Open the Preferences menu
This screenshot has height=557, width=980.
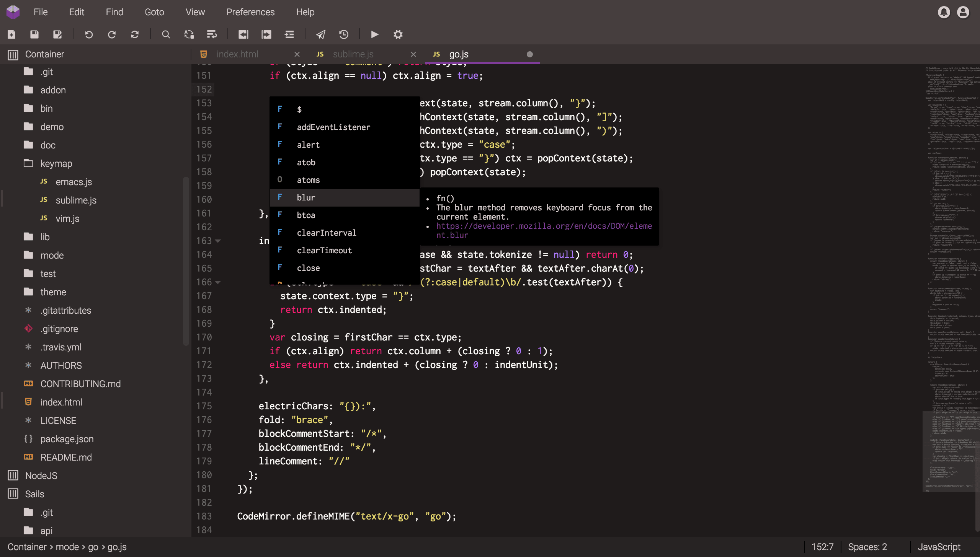click(x=250, y=12)
